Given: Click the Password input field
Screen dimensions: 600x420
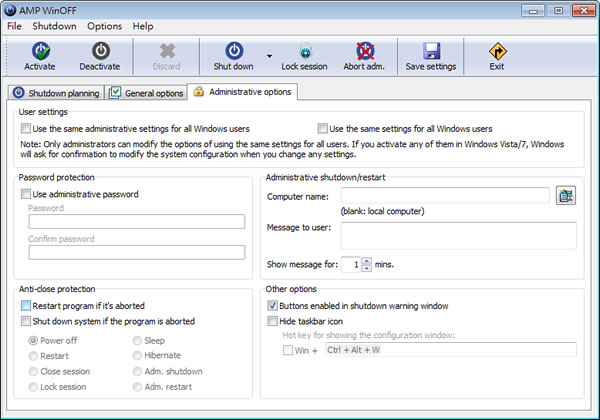Looking at the screenshot, I should 137,221.
